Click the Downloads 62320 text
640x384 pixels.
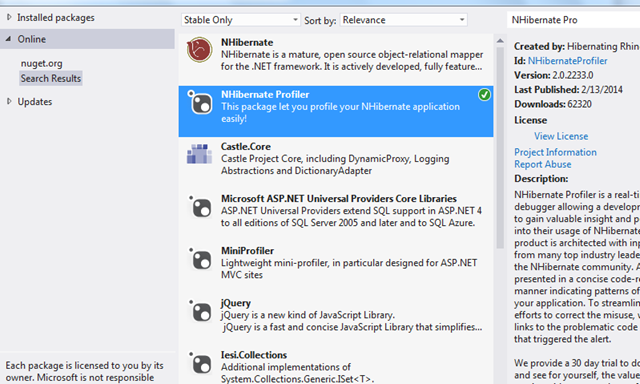click(x=553, y=104)
